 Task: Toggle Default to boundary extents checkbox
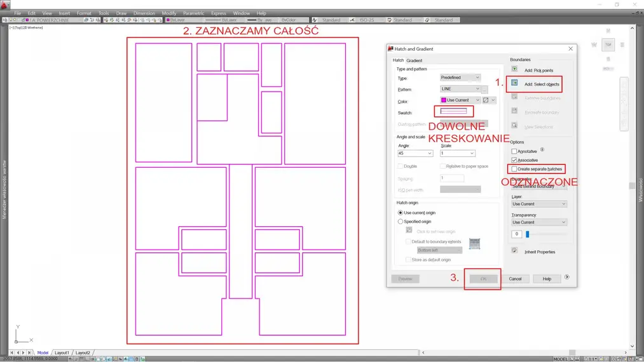408,241
